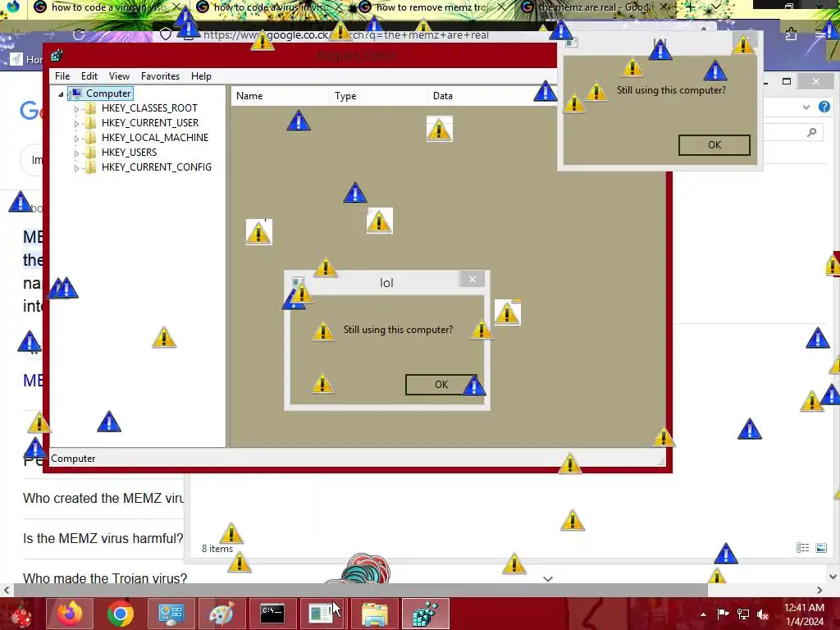Select the Computer tree item
The image size is (840, 630).
point(108,94)
